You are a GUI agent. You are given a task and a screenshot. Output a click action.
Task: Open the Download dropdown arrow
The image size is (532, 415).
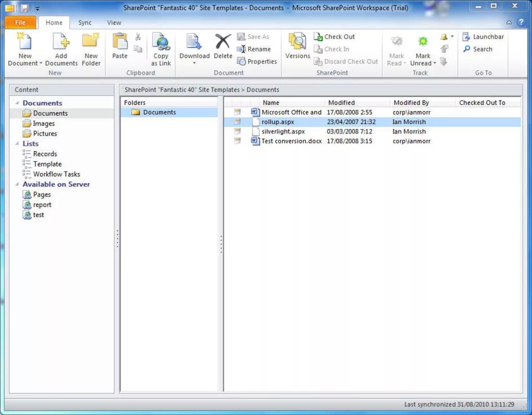click(195, 63)
